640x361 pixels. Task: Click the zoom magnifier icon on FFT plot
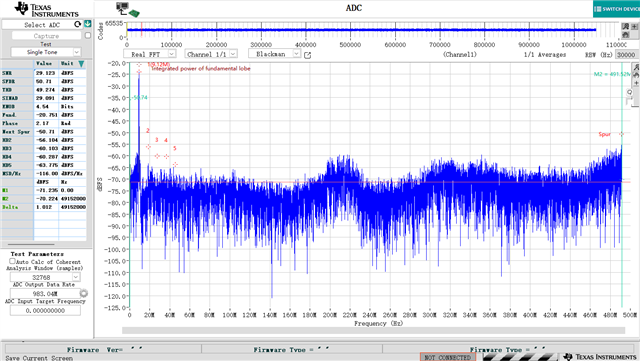630,92
